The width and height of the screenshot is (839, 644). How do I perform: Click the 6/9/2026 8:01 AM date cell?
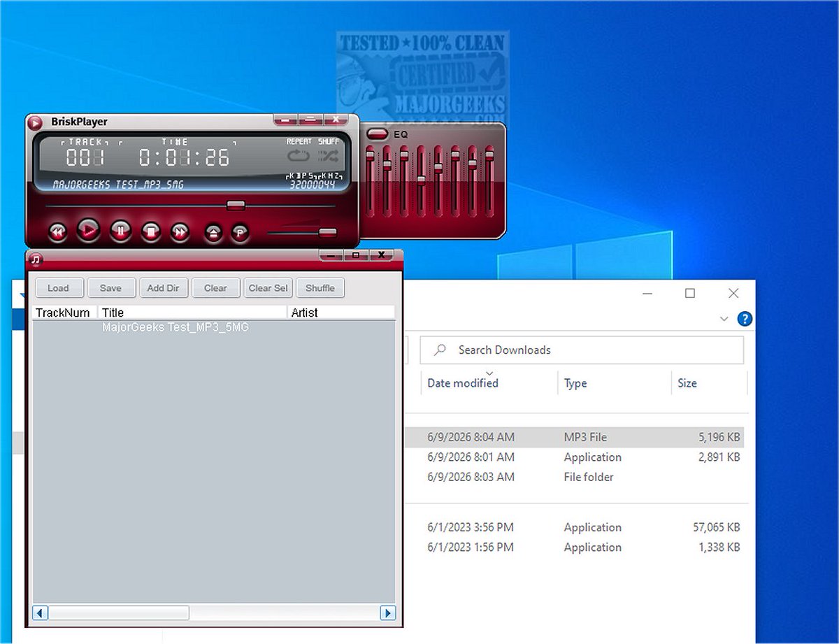[471, 457]
